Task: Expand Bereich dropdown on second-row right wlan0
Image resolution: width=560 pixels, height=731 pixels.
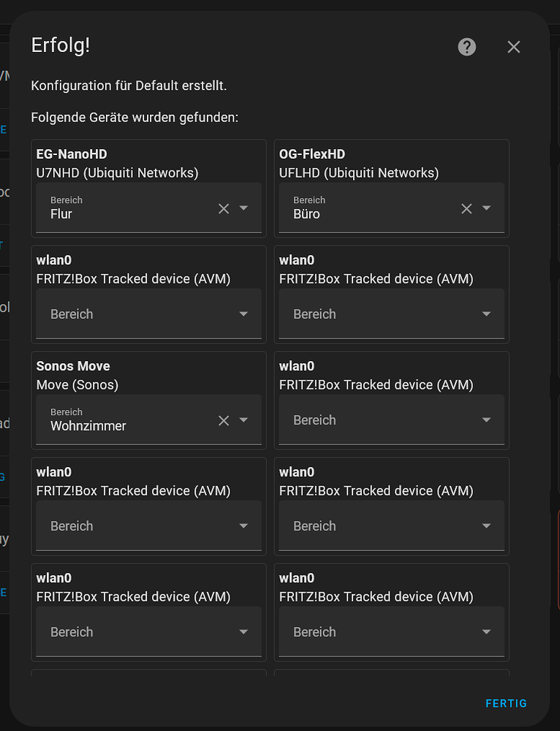Action: pos(486,314)
